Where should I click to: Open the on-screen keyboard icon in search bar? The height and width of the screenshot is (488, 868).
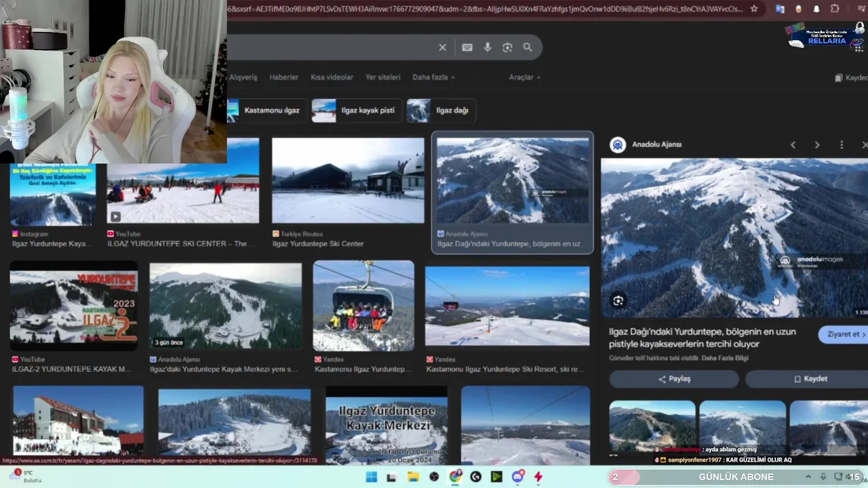click(x=467, y=47)
